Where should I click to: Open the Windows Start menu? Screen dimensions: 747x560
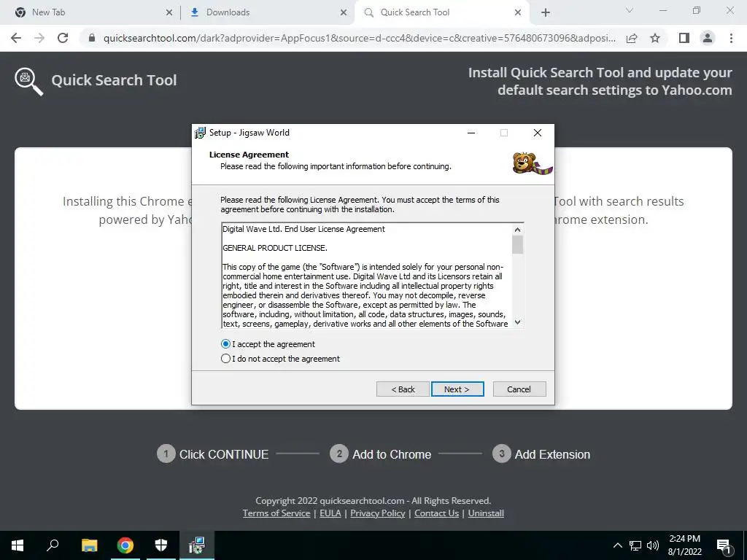tap(18, 545)
